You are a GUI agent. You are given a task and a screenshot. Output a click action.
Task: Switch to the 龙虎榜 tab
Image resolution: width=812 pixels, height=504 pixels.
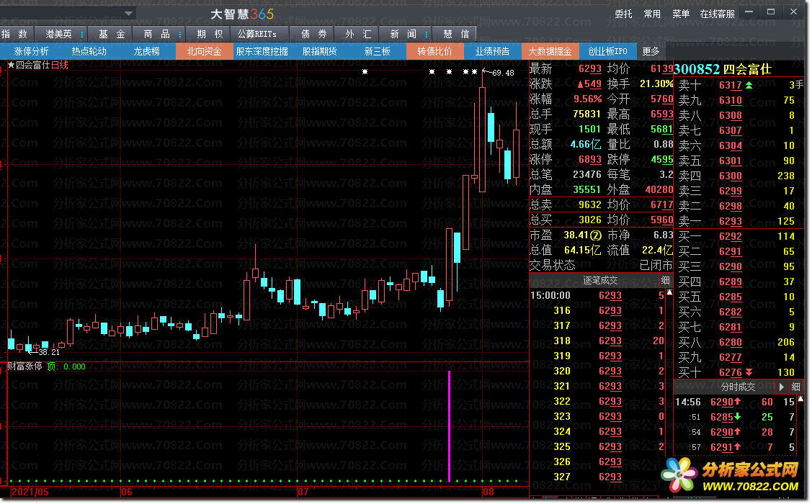coord(146,51)
